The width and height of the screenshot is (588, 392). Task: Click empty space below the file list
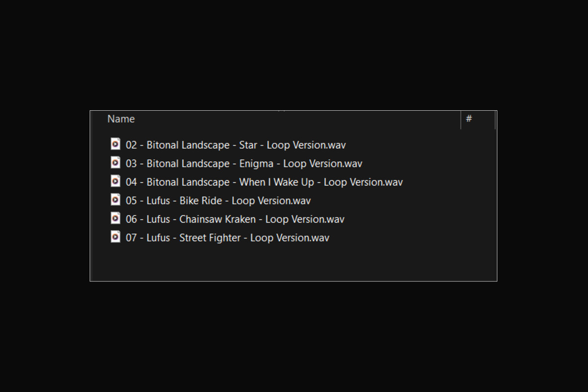click(293, 262)
